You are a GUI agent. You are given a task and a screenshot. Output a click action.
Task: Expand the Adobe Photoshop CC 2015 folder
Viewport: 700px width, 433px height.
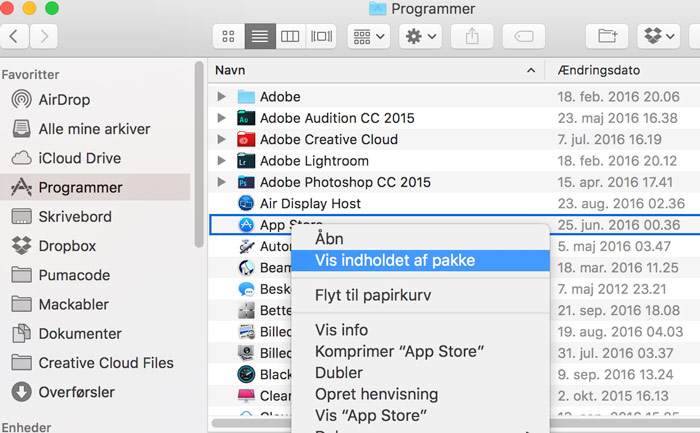click(221, 182)
